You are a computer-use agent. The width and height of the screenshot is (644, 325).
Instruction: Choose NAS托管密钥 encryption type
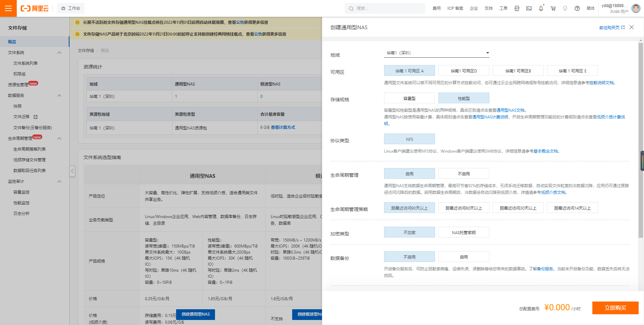pyautogui.click(x=464, y=232)
